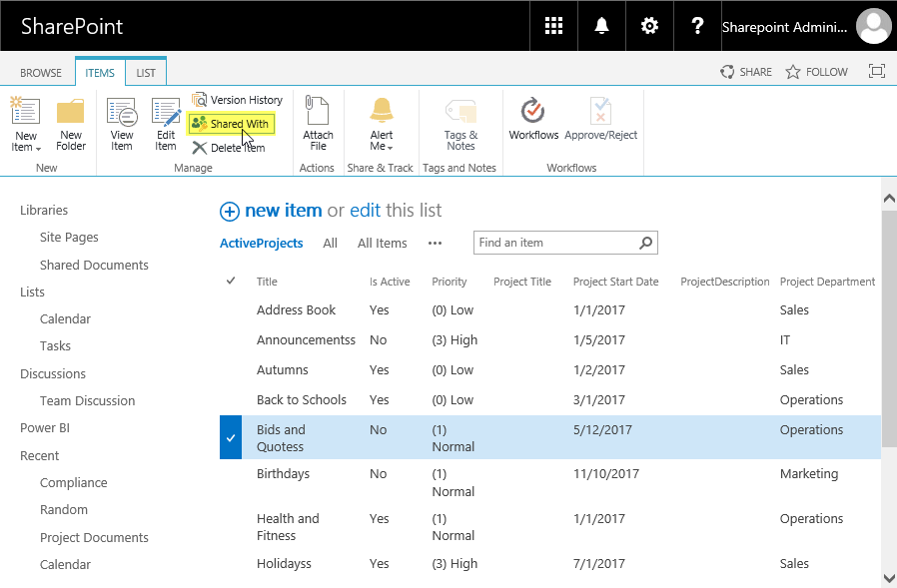Screen dimensions: 897x588
Task: Click the vertical scrollbar up arrow
Action: 889,199
